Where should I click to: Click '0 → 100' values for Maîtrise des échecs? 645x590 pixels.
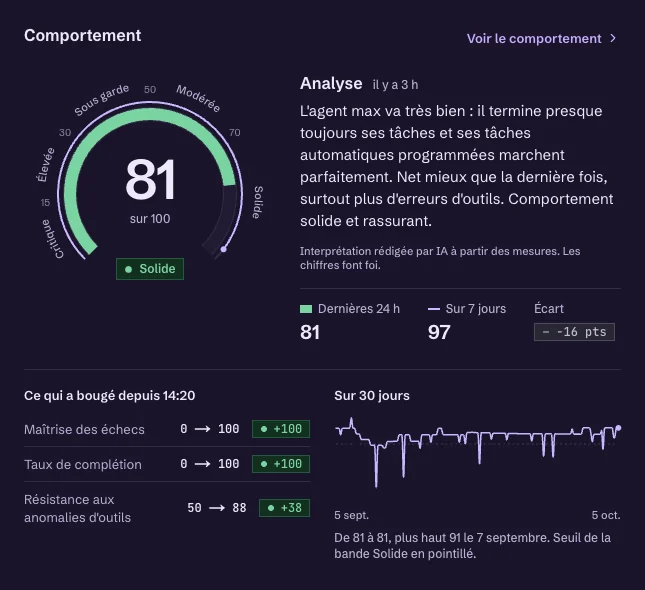210,429
